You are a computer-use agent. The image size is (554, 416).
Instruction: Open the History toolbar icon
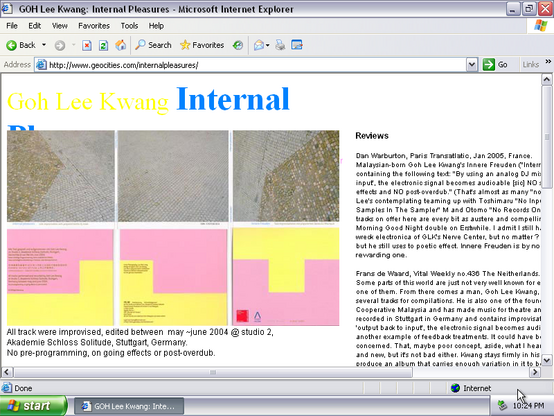(238, 45)
